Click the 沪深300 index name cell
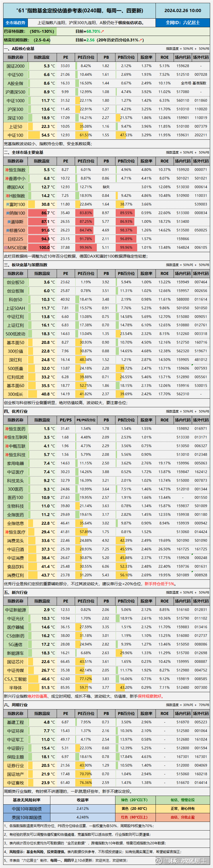The image size is (213, 868). pos(15,109)
